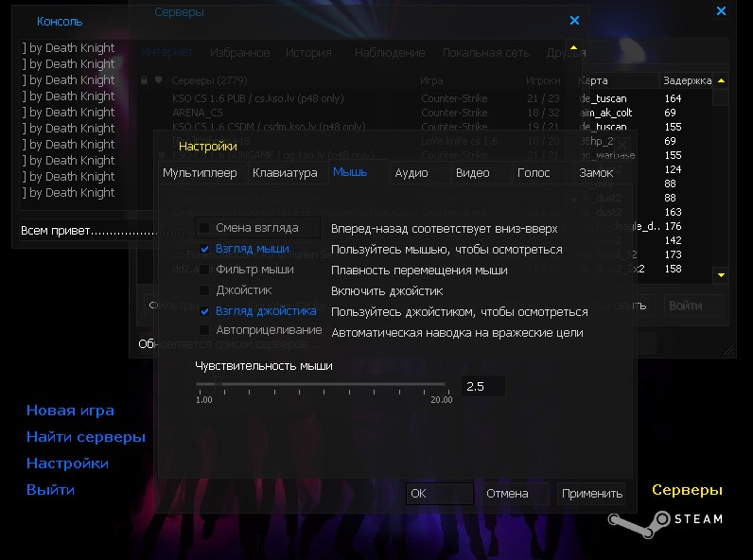Click the mouse sensitivity slider track

click(321, 384)
